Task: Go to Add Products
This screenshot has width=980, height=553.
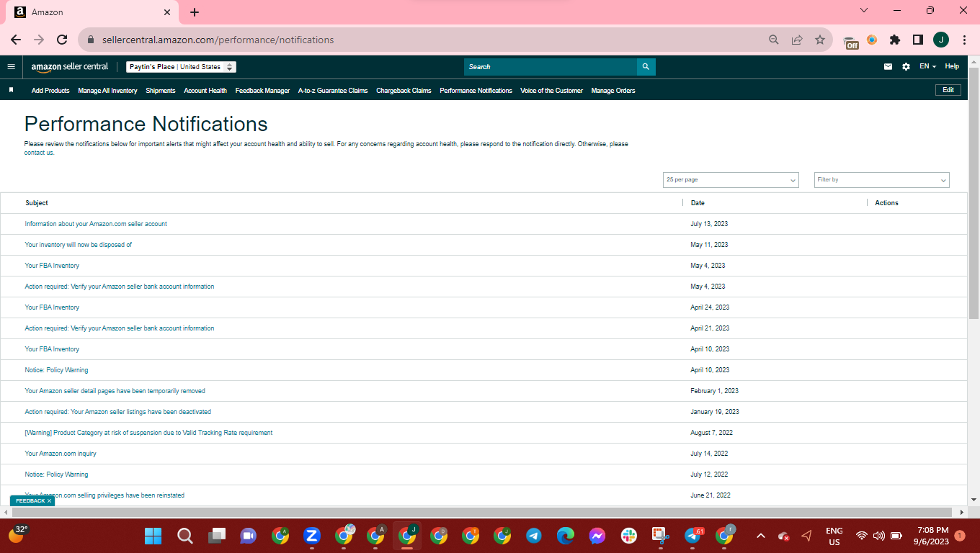Action: (50, 91)
